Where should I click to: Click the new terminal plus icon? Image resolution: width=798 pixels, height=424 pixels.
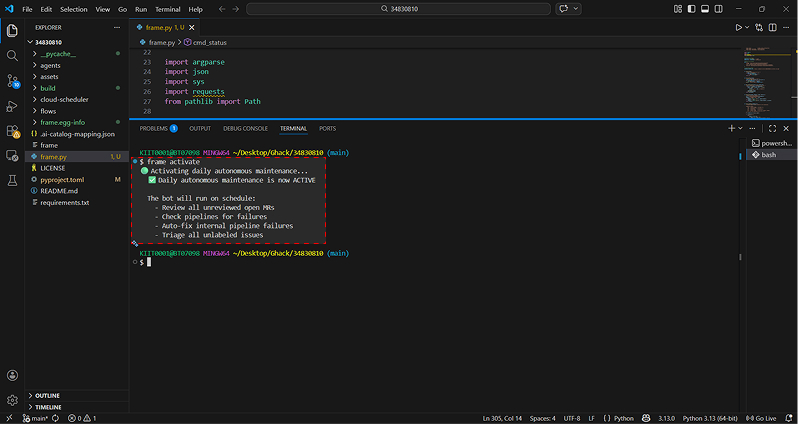pos(731,128)
